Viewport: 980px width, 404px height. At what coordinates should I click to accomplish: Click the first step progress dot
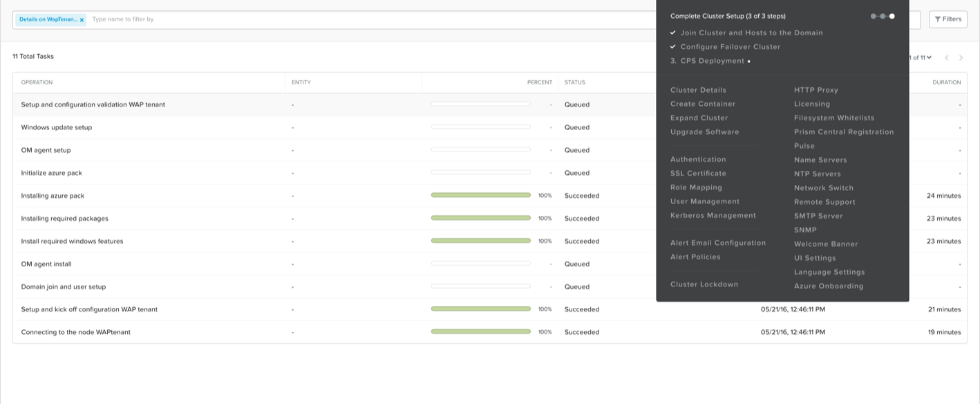872,15
